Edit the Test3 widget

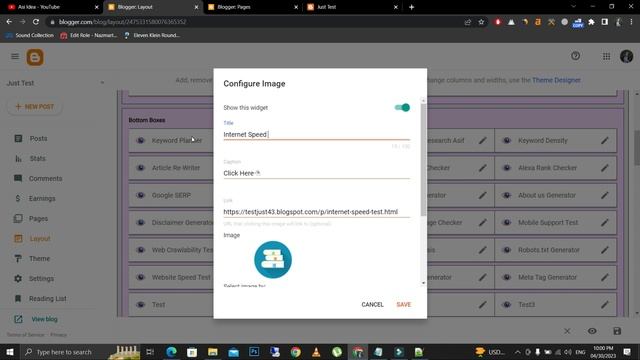click(x=604, y=304)
